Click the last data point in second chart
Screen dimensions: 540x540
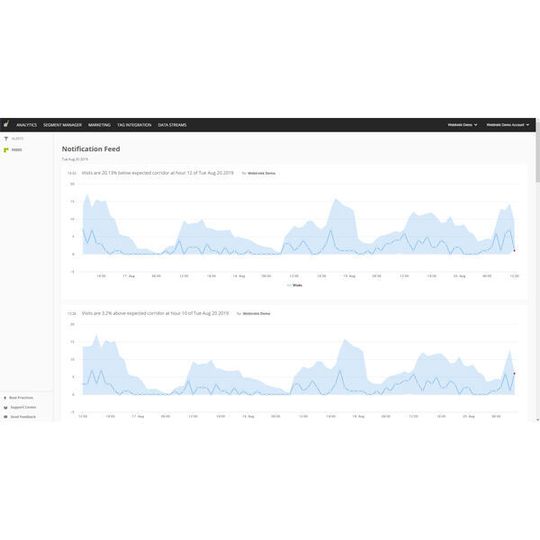tap(515, 373)
